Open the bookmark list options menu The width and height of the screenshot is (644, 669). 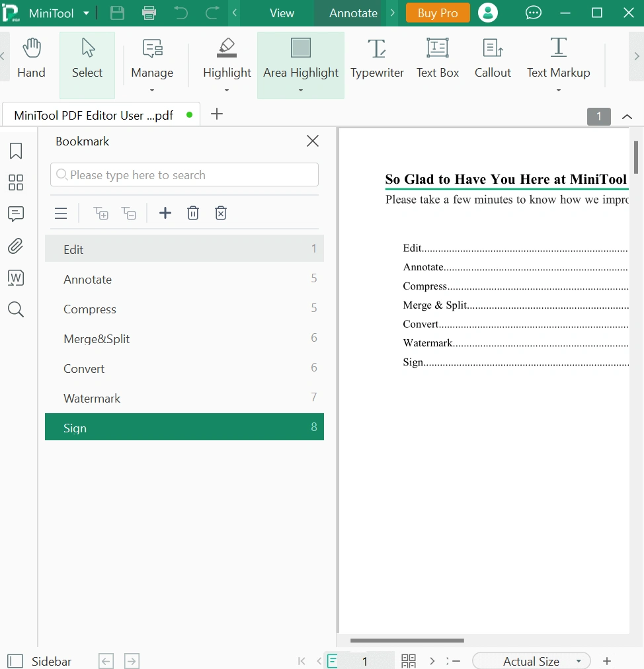point(61,213)
